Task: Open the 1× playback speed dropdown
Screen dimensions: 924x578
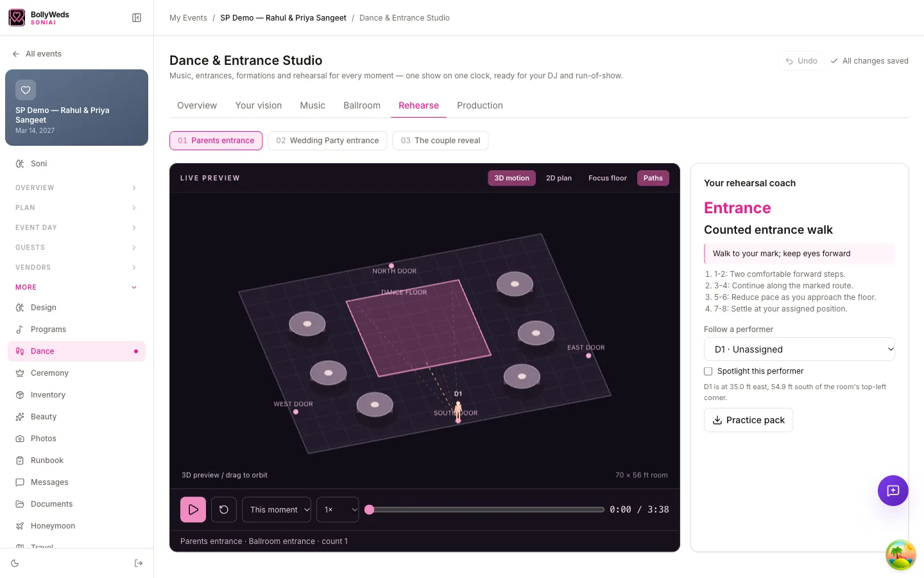Action: pyautogui.click(x=338, y=510)
